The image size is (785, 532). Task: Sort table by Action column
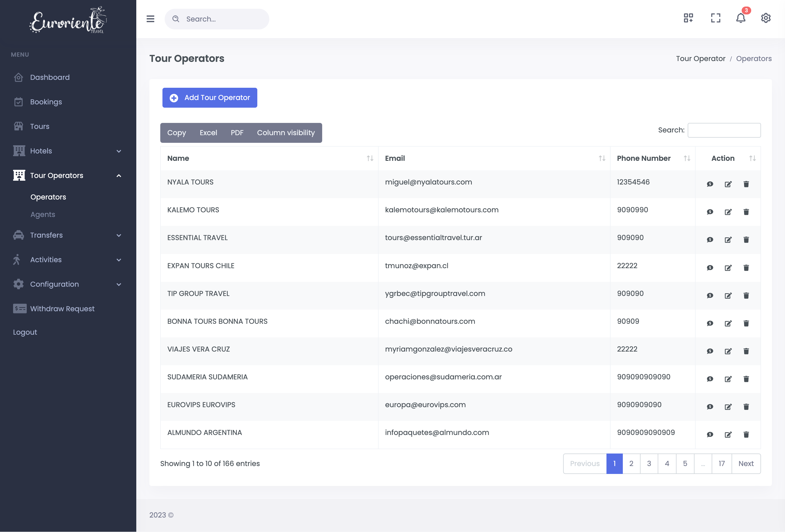(x=728, y=158)
